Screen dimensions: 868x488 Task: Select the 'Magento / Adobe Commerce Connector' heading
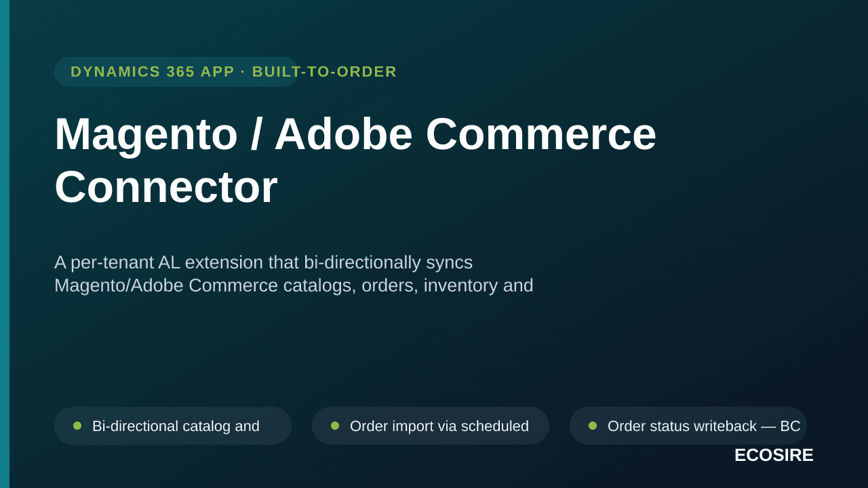[x=355, y=161]
